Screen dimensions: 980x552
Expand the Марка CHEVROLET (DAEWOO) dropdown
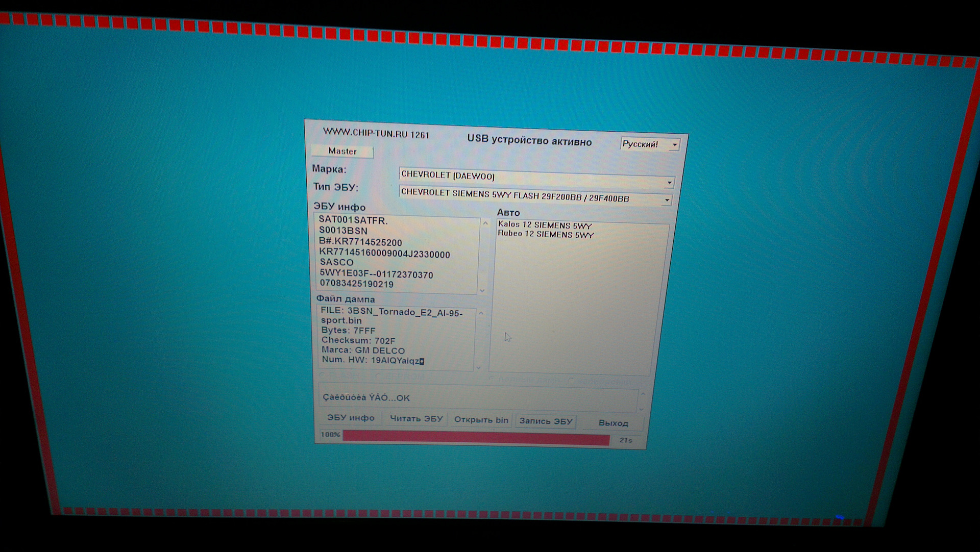[x=669, y=182]
